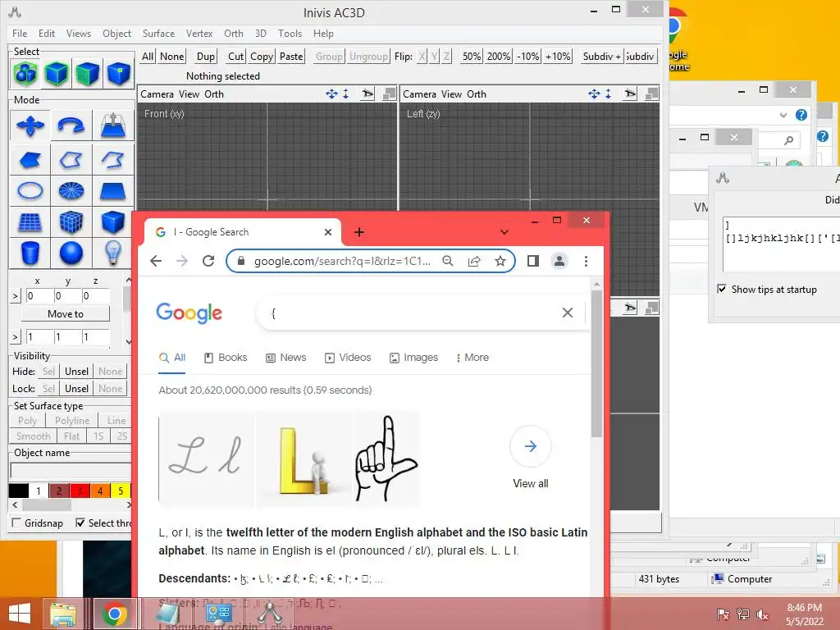The width and height of the screenshot is (840, 630).
Task: Toggle 1S single-sided surface
Action: click(98, 436)
